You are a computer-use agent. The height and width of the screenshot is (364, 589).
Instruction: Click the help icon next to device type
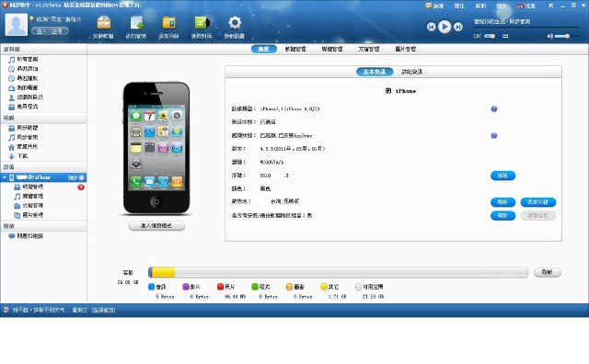(x=494, y=108)
